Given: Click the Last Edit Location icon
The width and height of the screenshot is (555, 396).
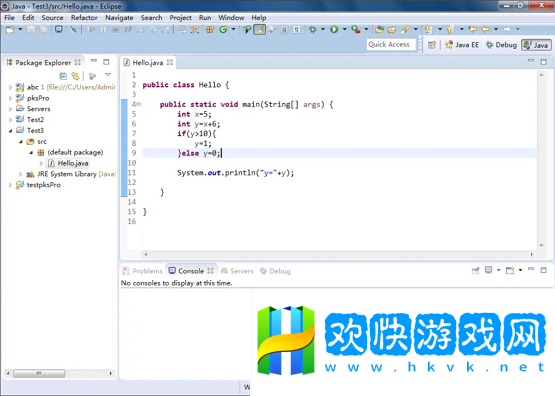Looking at the screenshot, I should coord(473,30).
